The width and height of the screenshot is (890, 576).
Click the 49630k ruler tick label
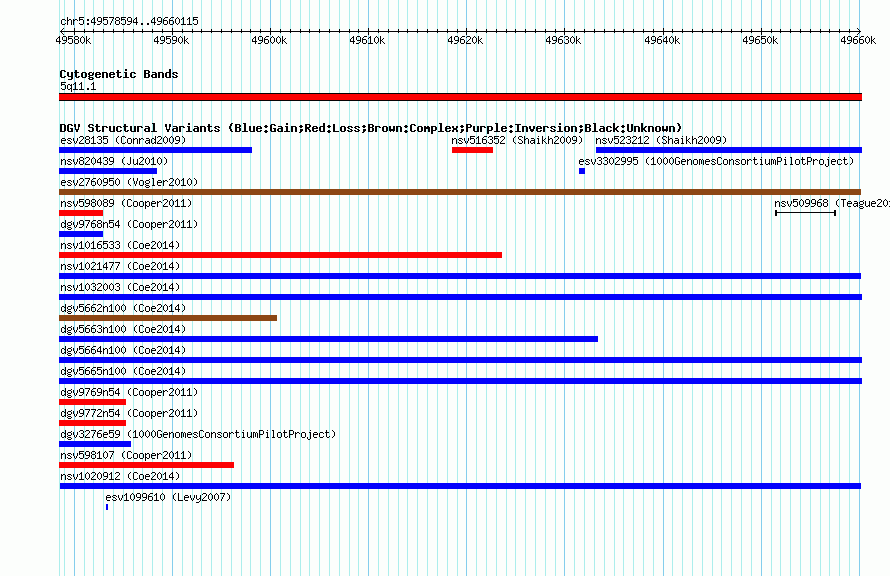tap(563, 40)
